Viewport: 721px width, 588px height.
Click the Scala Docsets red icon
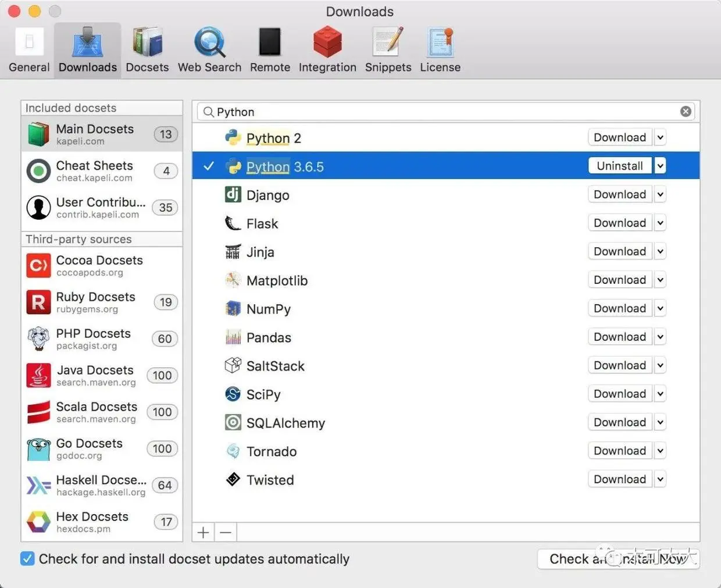tap(38, 412)
